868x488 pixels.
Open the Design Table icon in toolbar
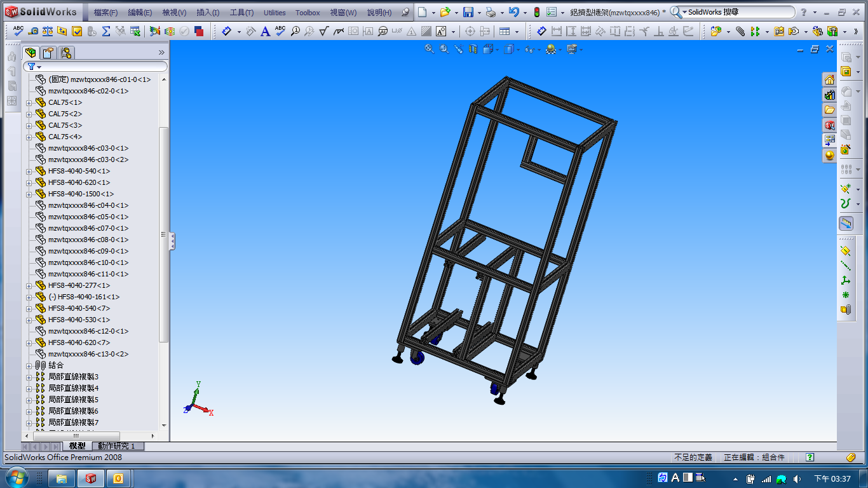(136, 30)
